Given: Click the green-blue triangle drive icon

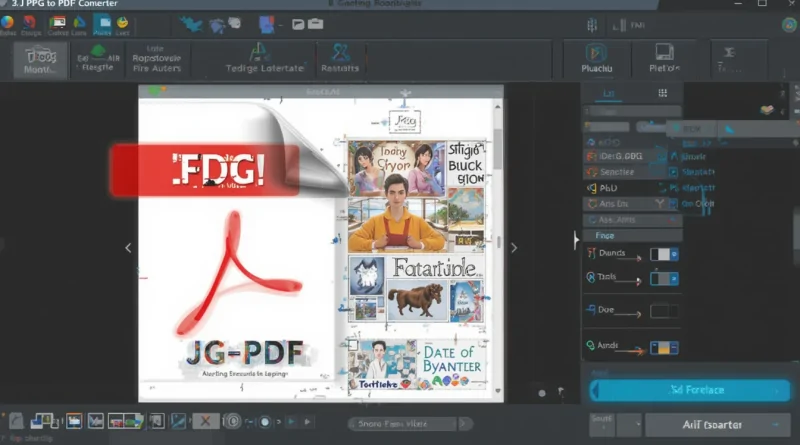Looking at the screenshot, I should click(80, 22).
